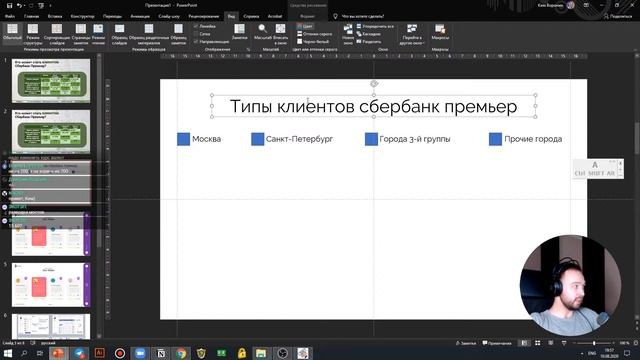Open Notes Master (Образец заметок)
This screenshot has width=640, height=360.
pyautogui.click(x=178, y=34)
